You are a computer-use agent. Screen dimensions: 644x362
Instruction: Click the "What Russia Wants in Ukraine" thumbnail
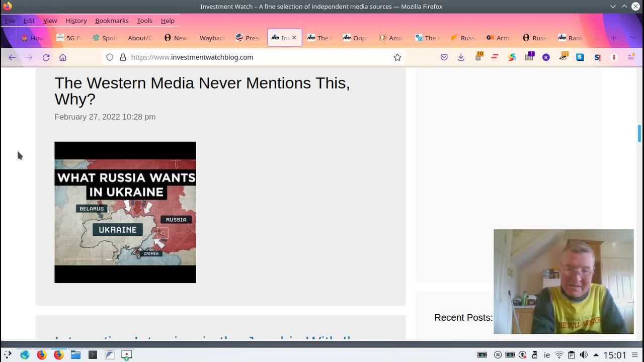tap(125, 212)
